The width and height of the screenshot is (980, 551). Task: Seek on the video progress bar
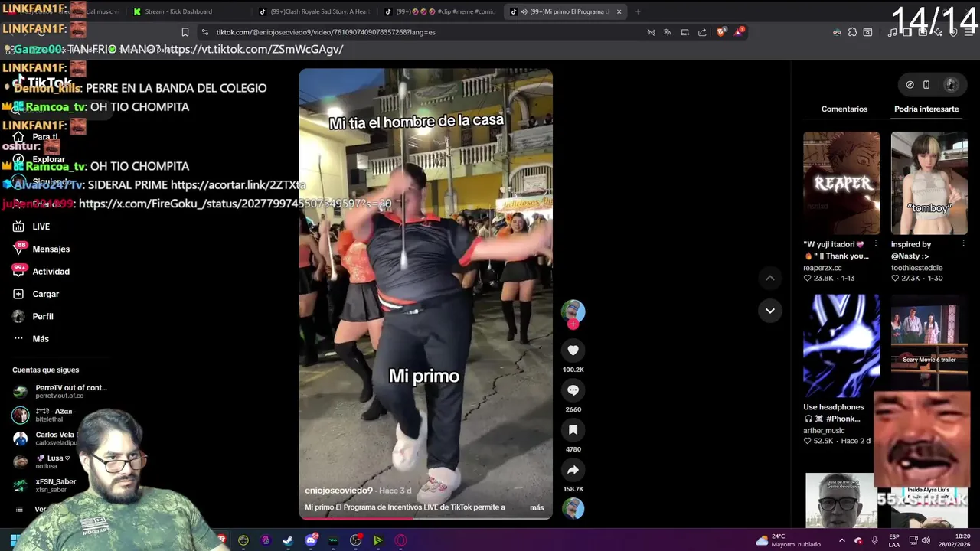coord(426,519)
